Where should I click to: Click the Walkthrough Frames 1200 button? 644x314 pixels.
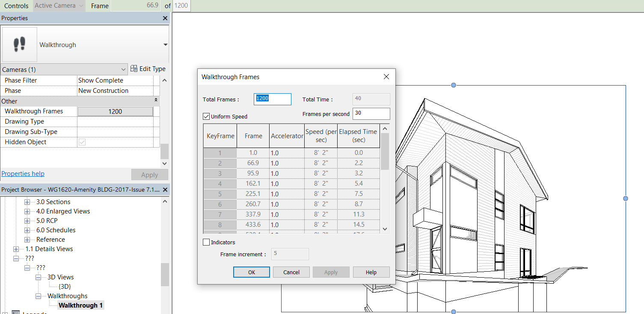pyautogui.click(x=115, y=111)
